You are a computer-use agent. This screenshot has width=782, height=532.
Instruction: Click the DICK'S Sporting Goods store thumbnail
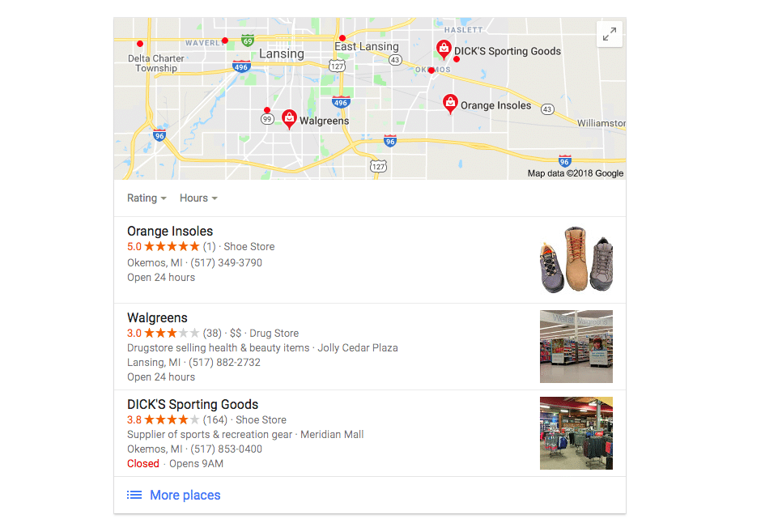click(x=576, y=433)
